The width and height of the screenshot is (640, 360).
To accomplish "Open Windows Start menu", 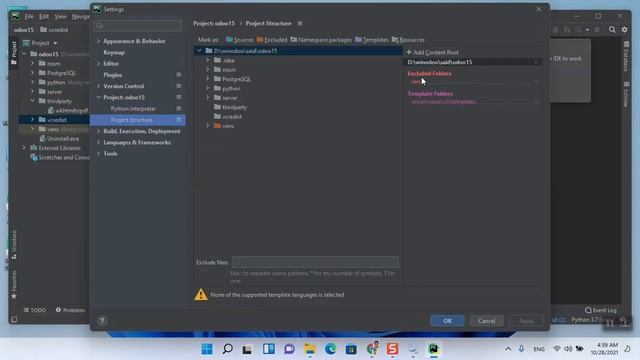I will click(207, 349).
